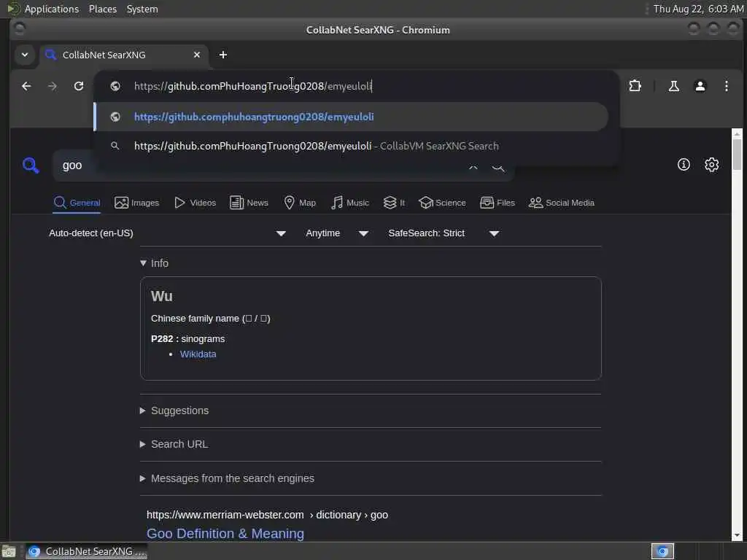The height and width of the screenshot is (560, 747).
Task: Open the Places menu
Action: (103, 9)
